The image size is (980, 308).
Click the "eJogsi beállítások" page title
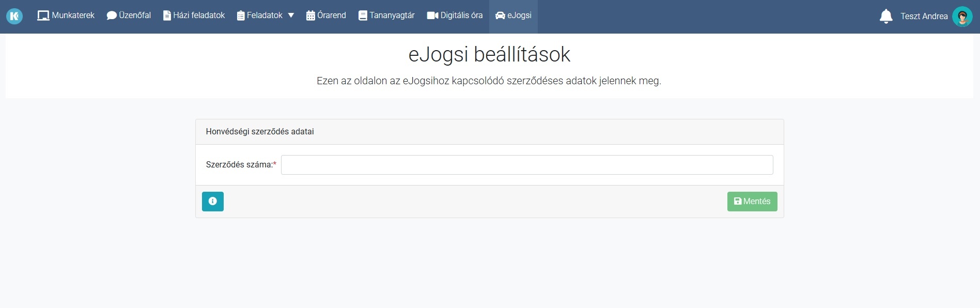(489, 55)
